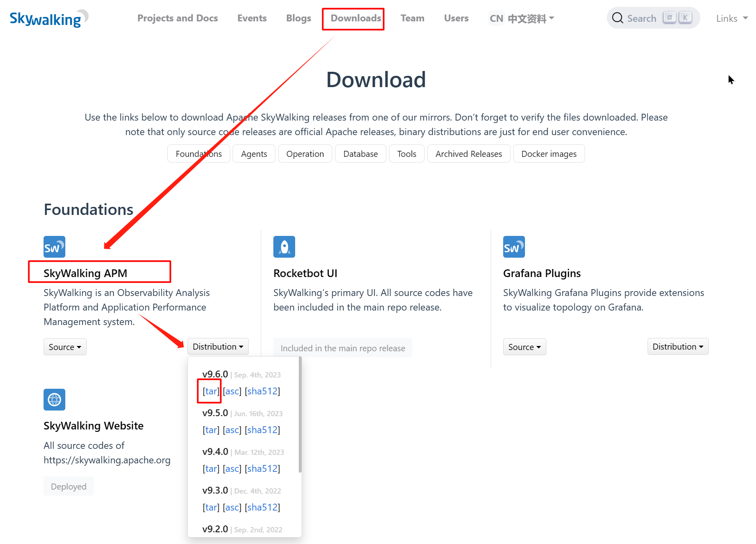Expand the Links dropdown

732,19
